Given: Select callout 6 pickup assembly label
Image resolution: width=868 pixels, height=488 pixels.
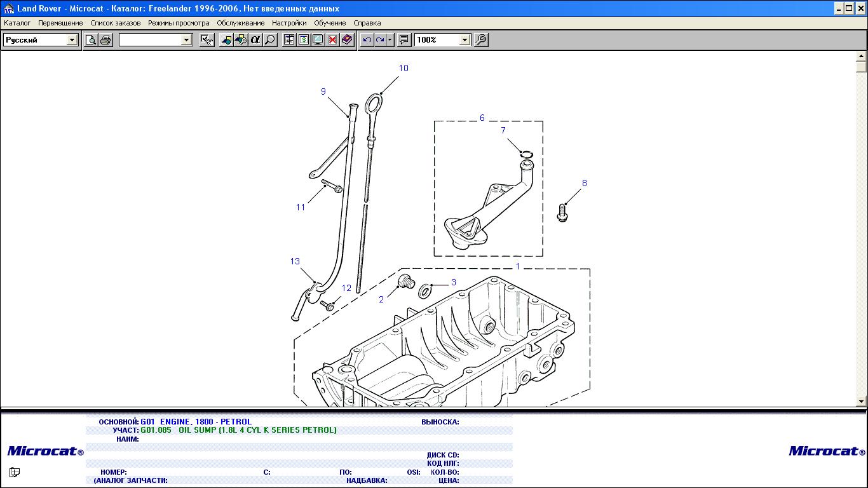Looking at the screenshot, I should (x=482, y=118).
